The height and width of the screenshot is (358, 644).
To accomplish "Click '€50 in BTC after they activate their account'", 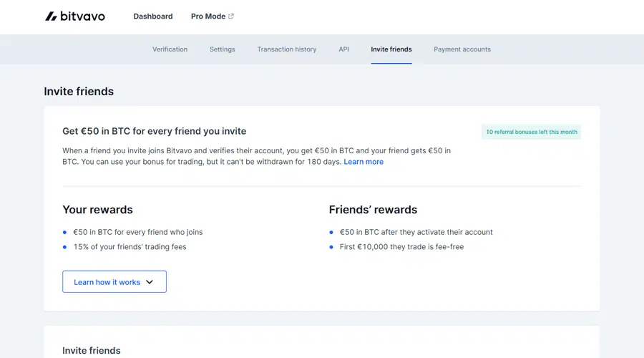I will [x=416, y=232].
